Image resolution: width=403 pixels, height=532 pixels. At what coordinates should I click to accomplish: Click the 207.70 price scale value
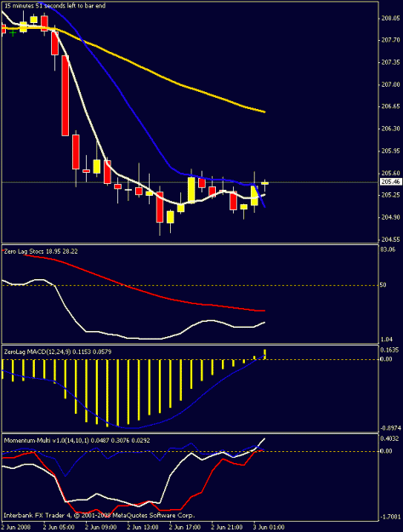(x=390, y=40)
